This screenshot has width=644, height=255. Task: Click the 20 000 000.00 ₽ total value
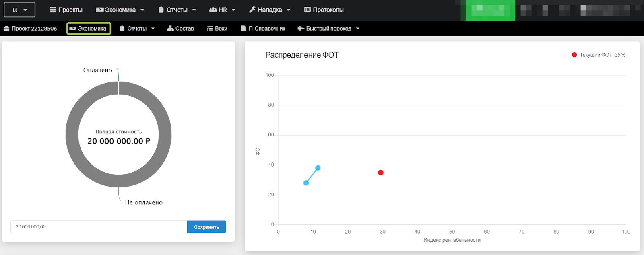(x=119, y=141)
